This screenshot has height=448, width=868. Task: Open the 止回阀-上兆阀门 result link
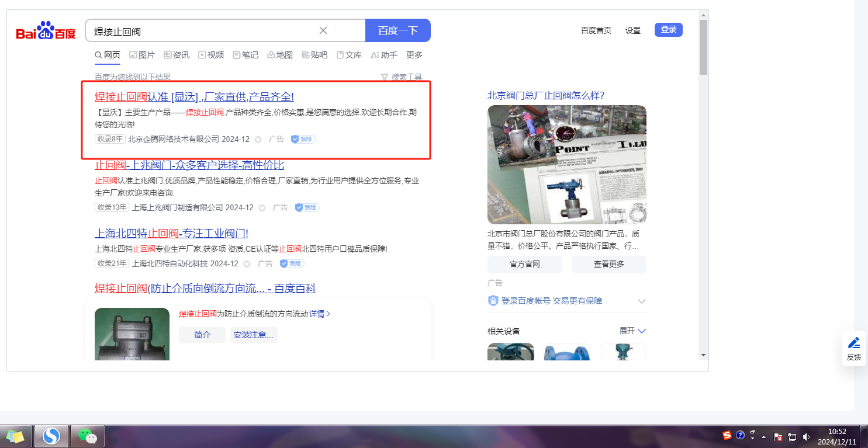tap(189, 165)
